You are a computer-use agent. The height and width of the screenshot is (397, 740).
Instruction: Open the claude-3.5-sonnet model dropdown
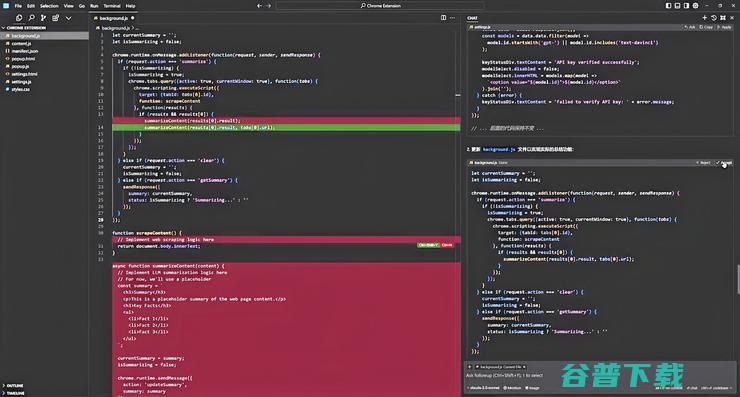484,388
